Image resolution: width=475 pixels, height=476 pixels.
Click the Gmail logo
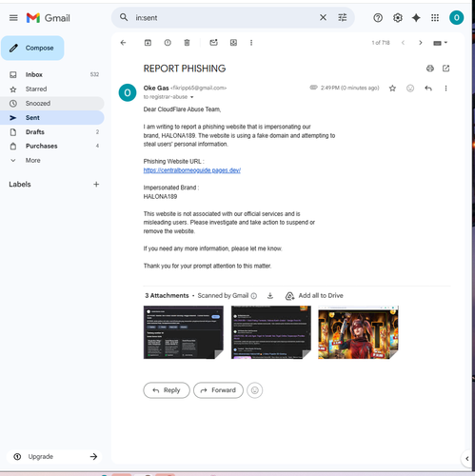pos(48,18)
